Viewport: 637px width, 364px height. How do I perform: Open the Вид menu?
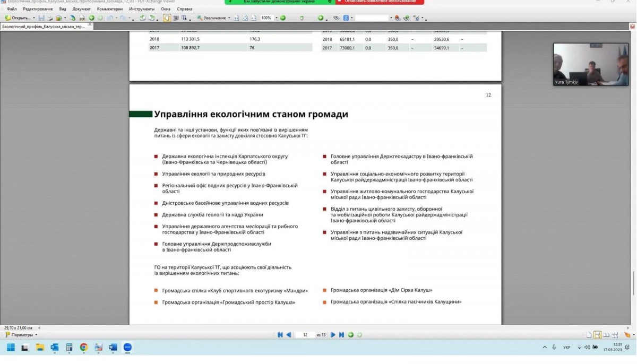pyautogui.click(x=63, y=9)
